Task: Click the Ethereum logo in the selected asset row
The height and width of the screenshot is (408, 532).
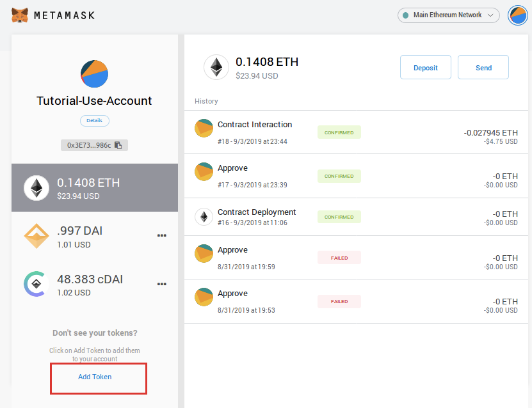Action: (36, 188)
